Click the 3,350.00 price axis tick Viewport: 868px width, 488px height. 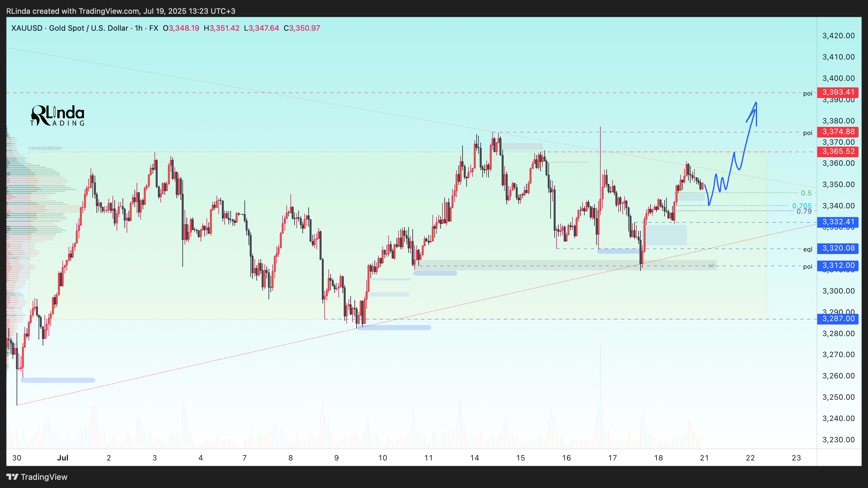click(x=838, y=184)
